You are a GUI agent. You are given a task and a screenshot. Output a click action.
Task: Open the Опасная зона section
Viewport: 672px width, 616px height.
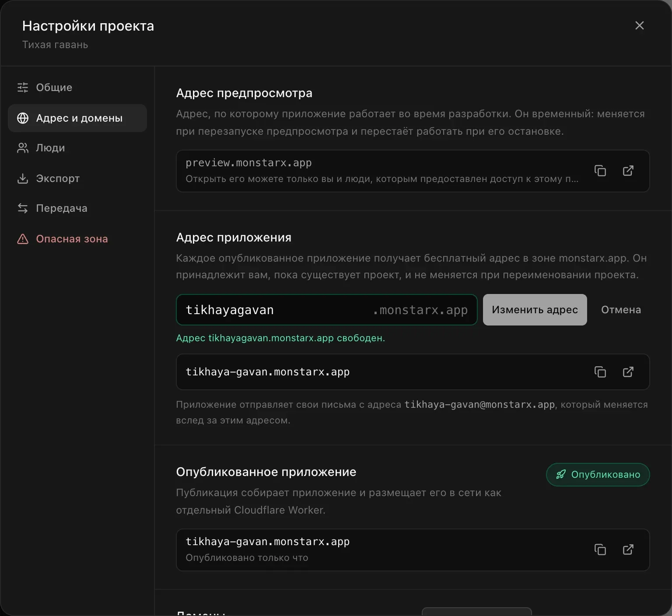click(77, 239)
